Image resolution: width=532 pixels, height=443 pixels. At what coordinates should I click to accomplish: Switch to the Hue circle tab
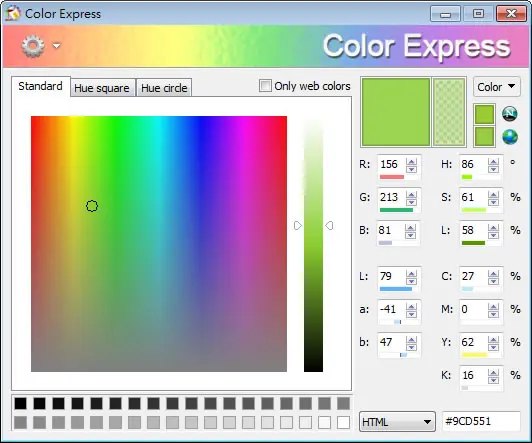(x=164, y=88)
